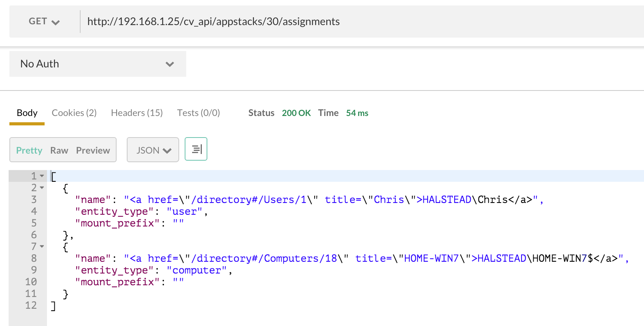This screenshot has width=644, height=326.
Task: Toggle the wrap lines icon button
Action: click(196, 149)
